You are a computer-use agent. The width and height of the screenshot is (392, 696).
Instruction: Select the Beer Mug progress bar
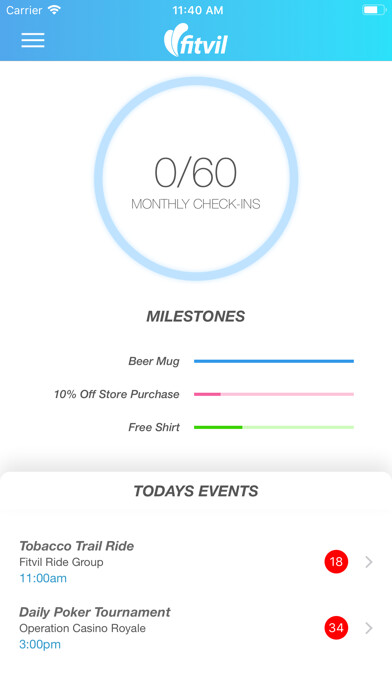274,361
